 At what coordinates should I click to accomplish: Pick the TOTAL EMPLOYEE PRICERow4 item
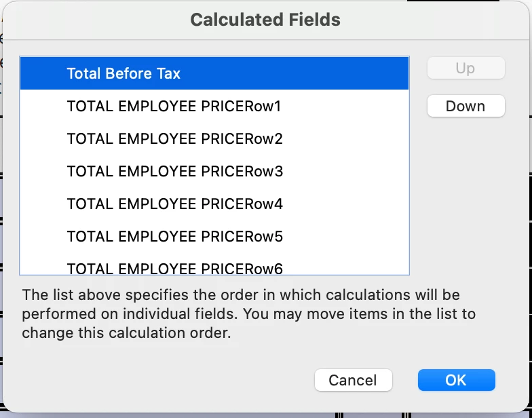[x=174, y=204]
